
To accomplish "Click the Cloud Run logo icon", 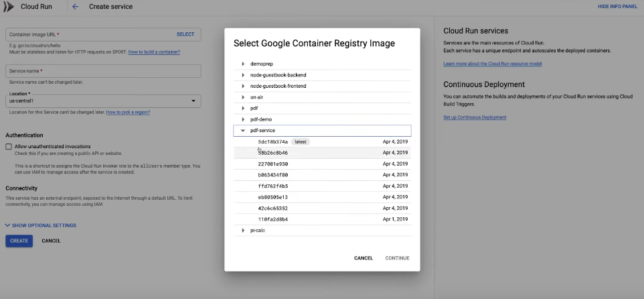I will 9,7.
